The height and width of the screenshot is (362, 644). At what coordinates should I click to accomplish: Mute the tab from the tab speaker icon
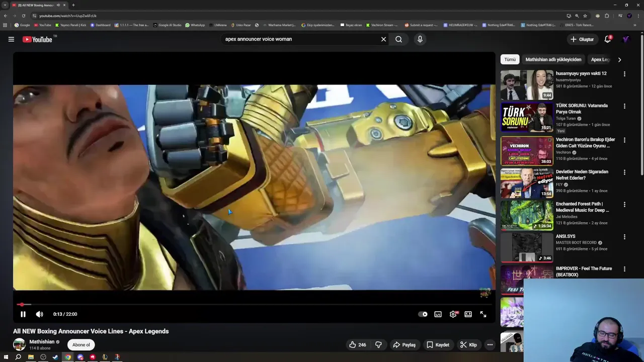pyautogui.click(x=58, y=5)
